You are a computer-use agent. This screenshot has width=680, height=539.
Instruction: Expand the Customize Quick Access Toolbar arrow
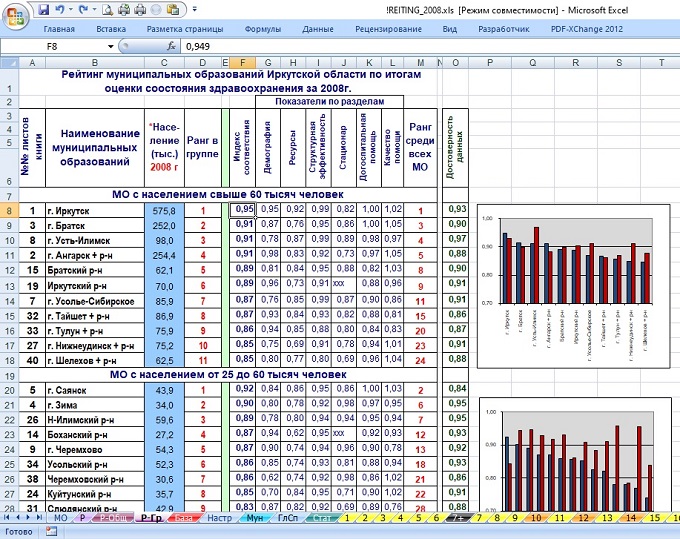click(195, 9)
